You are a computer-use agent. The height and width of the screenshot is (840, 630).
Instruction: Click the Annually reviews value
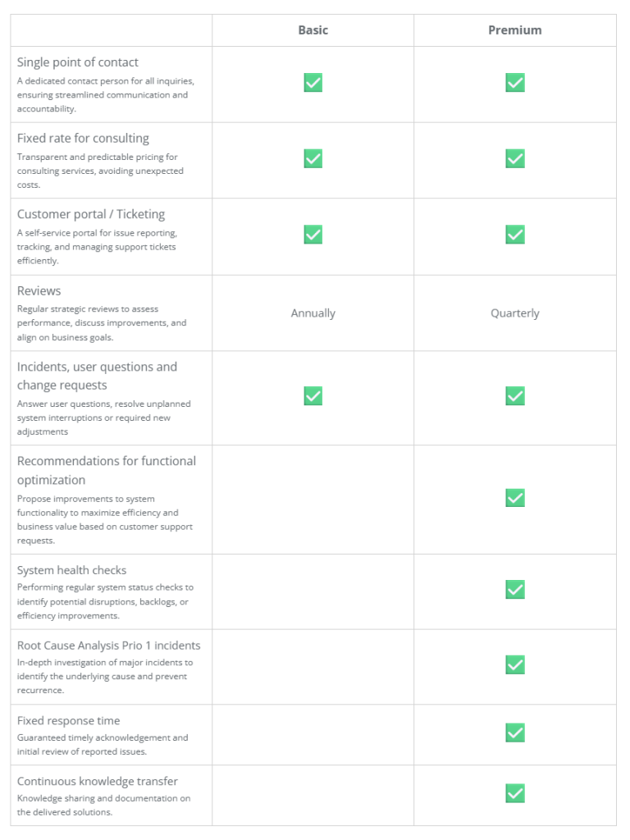click(x=313, y=313)
